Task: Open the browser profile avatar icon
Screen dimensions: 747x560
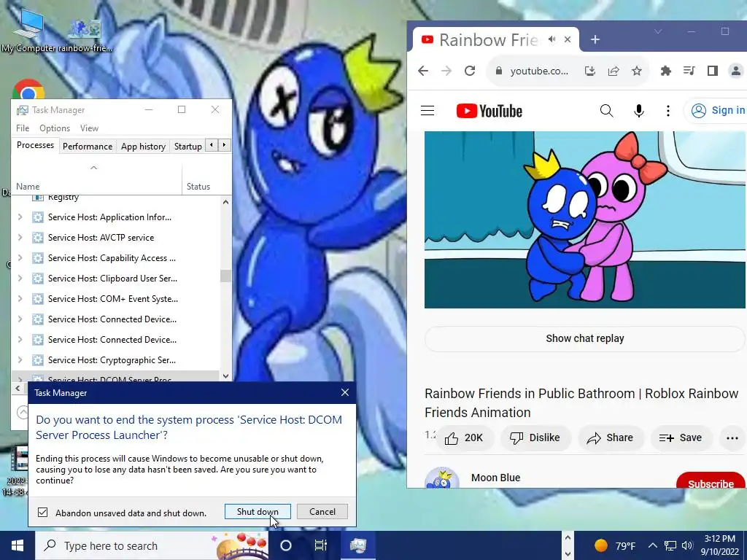Action: [736, 71]
